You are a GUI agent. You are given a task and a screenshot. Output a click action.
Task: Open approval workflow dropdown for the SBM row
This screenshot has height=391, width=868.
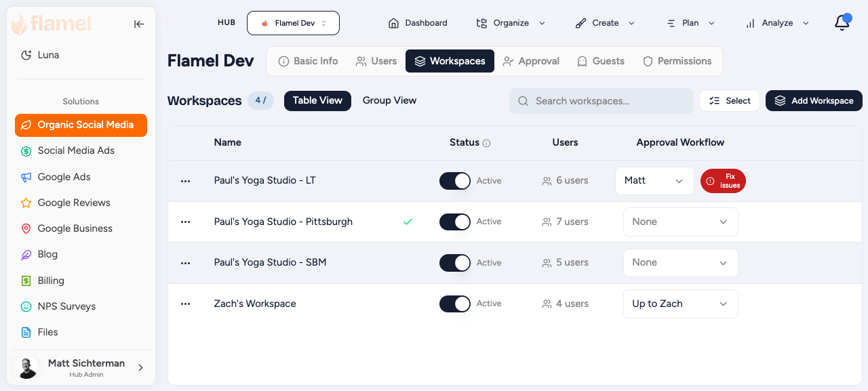click(x=680, y=263)
